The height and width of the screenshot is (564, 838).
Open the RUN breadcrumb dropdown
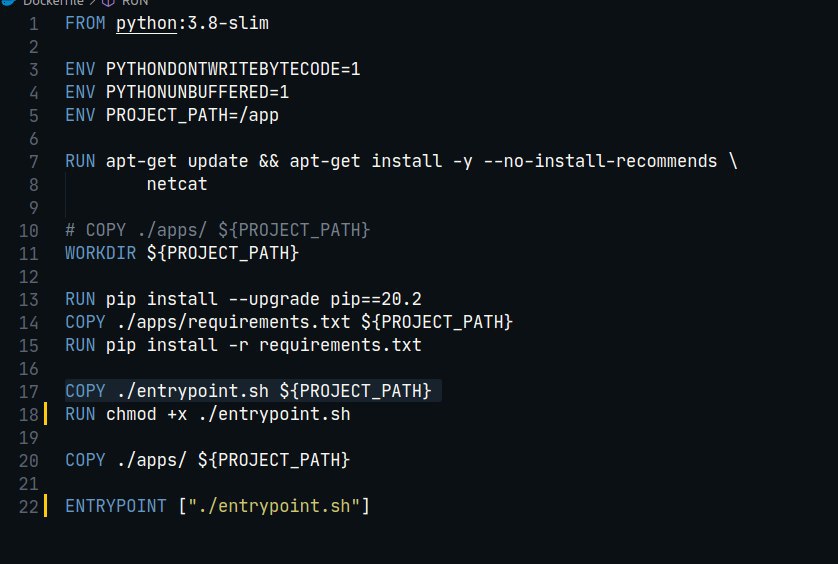135,2
